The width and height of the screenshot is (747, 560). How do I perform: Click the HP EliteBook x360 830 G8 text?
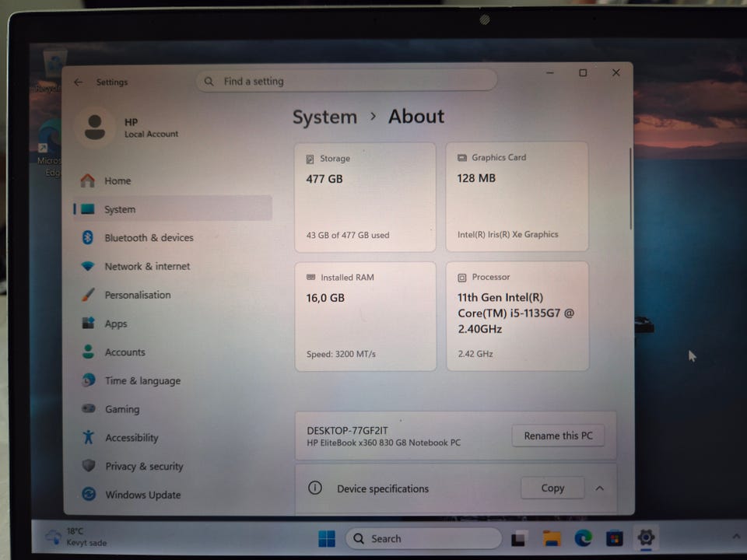(384, 443)
